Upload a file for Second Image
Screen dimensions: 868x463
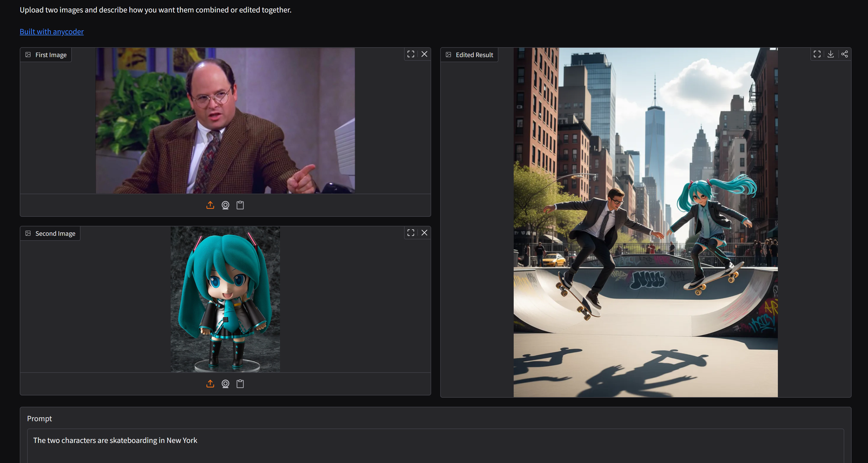pos(210,384)
